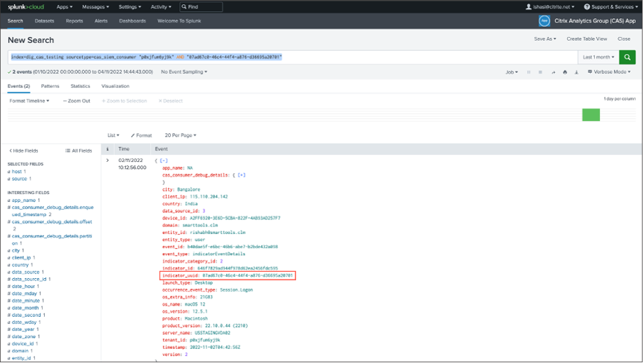Image resolution: width=644 pixels, height=363 pixels.
Task: Open the splunk>cloud logo home
Action: pyautogui.click(x=25, y=6)
